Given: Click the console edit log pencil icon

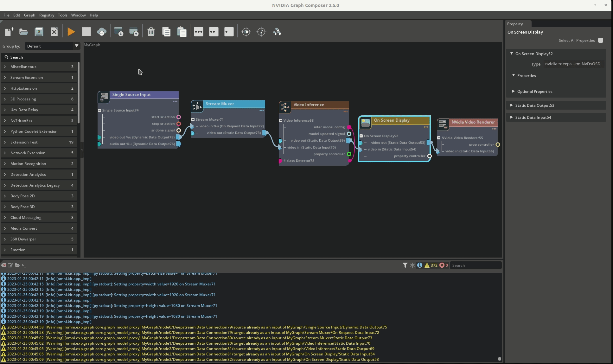Looking at the screenshot, I should [10, 265].
